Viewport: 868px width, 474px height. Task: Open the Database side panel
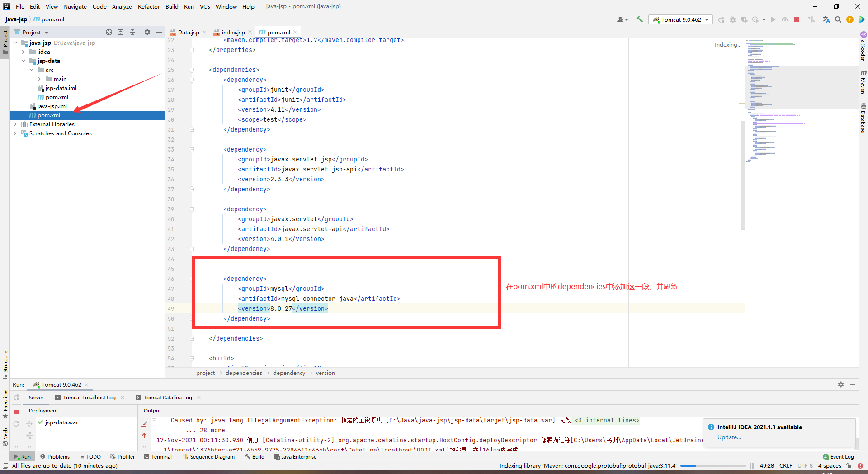pyautogui.click(x=863, y=118)
